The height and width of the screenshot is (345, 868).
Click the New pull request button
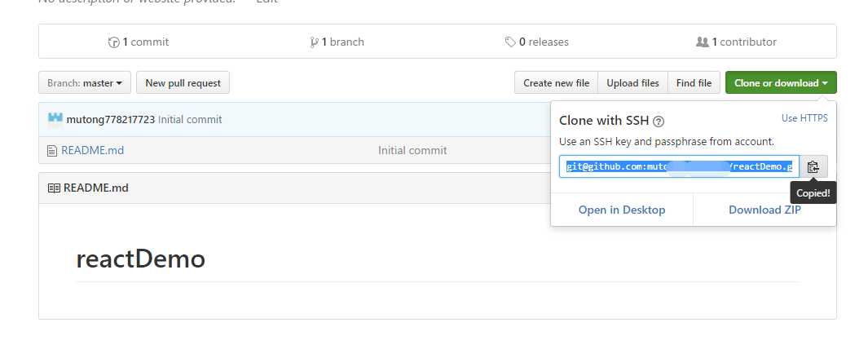(x=183, y=83)
